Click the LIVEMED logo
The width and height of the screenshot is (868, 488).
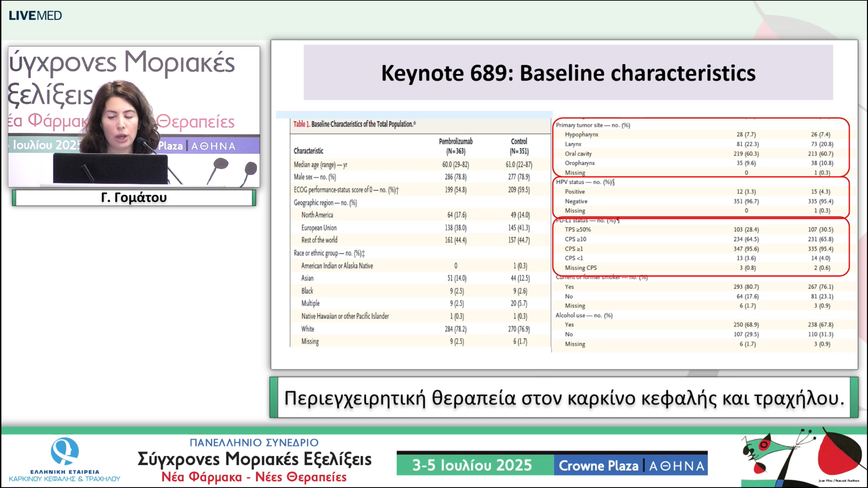click(x=35, y=16)
